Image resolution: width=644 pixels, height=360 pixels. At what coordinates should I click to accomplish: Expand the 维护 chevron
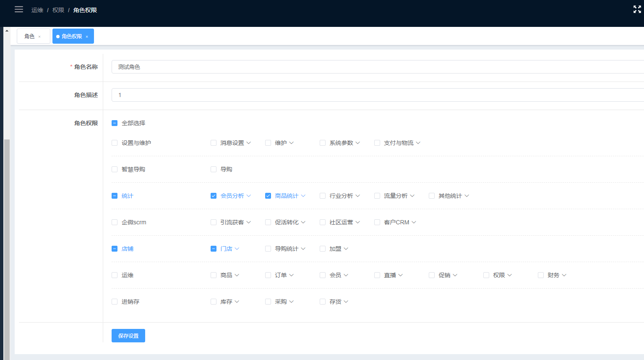tap(292, 143)
